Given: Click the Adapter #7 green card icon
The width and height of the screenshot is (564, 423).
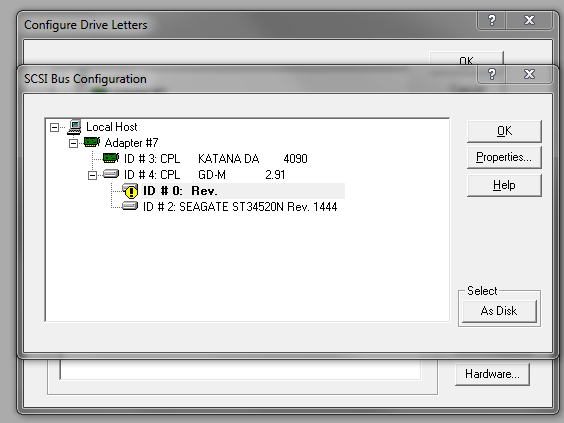Looking at the screenshot, I should (92, 142).
